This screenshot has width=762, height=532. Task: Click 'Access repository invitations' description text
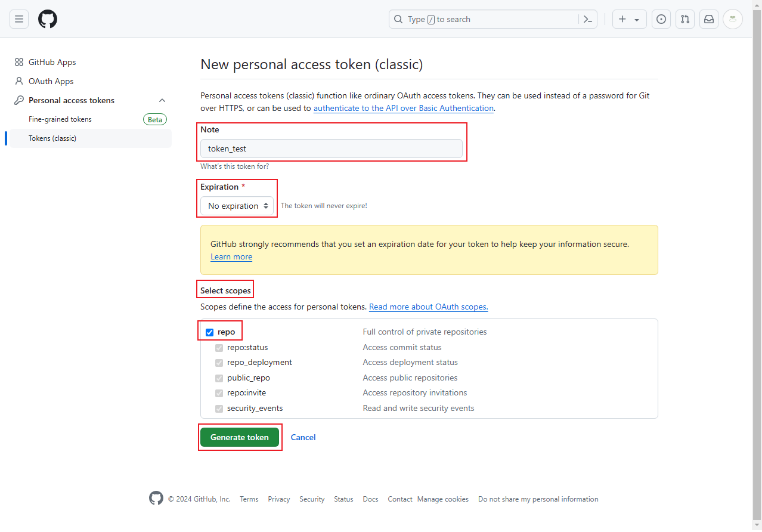coord(415,392)
